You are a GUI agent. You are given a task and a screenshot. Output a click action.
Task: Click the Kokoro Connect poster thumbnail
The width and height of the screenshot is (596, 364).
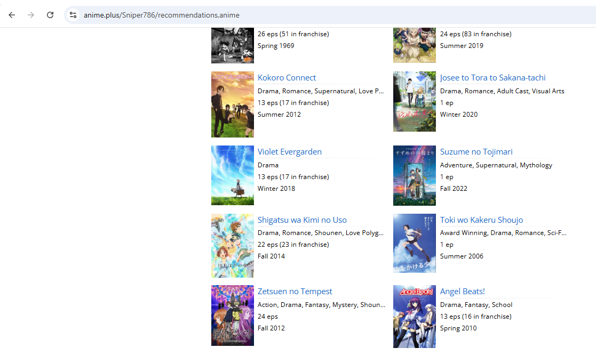pos(233,104)
